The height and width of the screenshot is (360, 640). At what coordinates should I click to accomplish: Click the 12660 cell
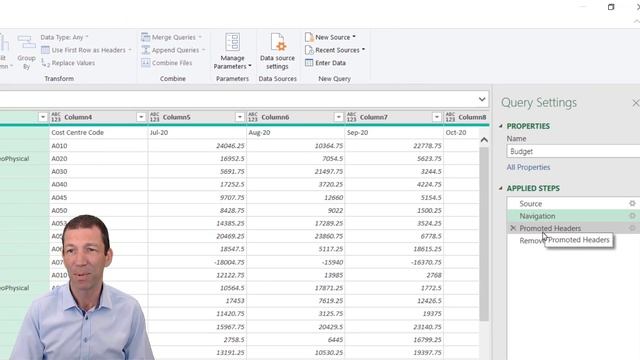pyautogui.click(x=296, y=198)
